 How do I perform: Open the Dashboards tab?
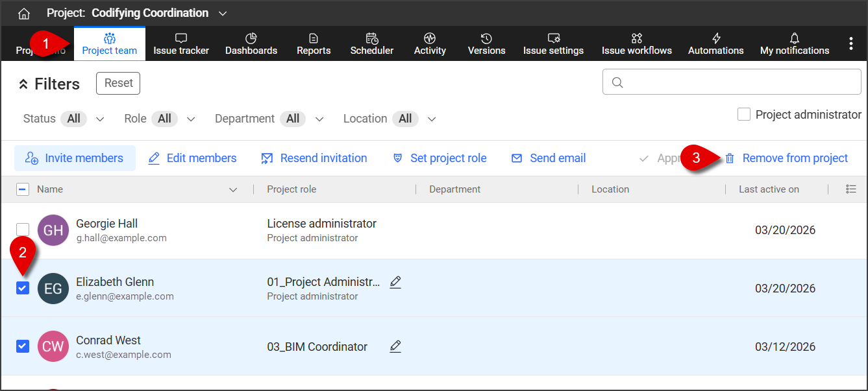pyautogui.click(x=251, y=43)
